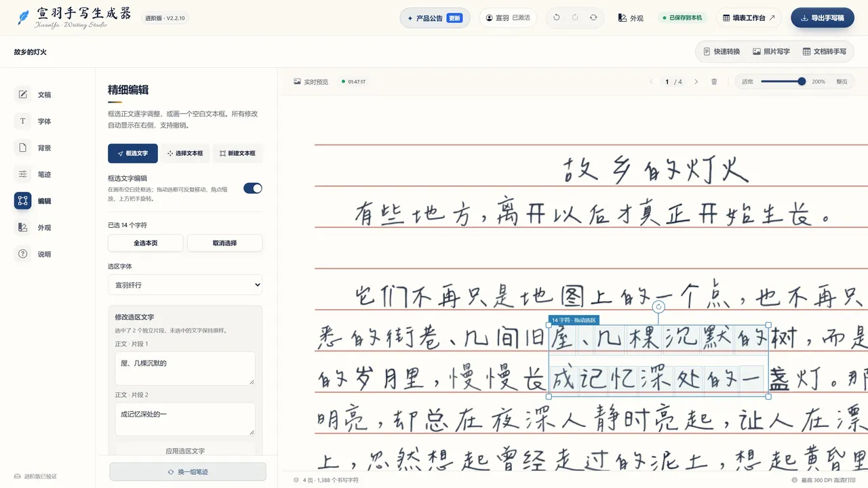
Task: Open the 产品公告 announcements button
Action: pyautogui.click(x=436, y=18)
